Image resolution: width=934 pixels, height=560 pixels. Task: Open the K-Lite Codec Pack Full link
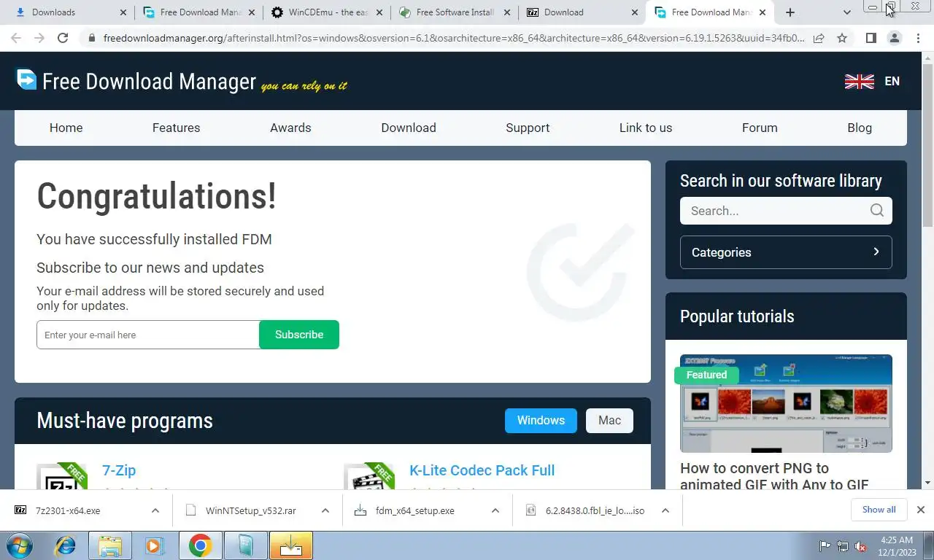coord(482,470)
